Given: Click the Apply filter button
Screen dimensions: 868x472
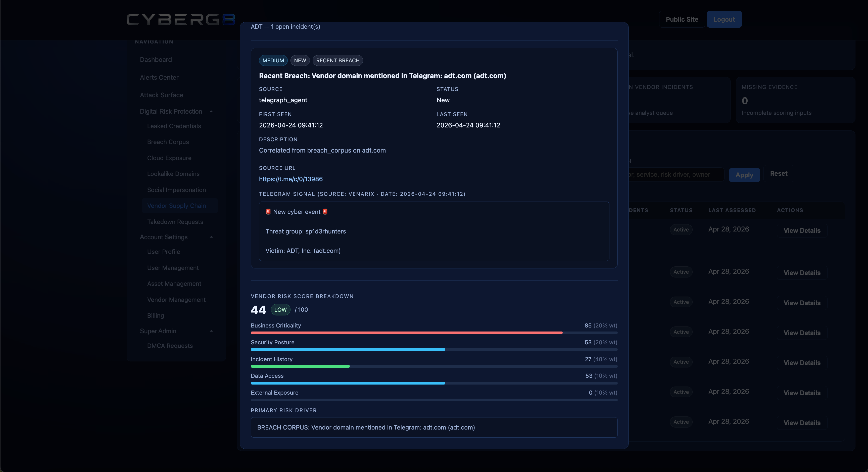Looking at the screenshot, I should pos(744,175).
